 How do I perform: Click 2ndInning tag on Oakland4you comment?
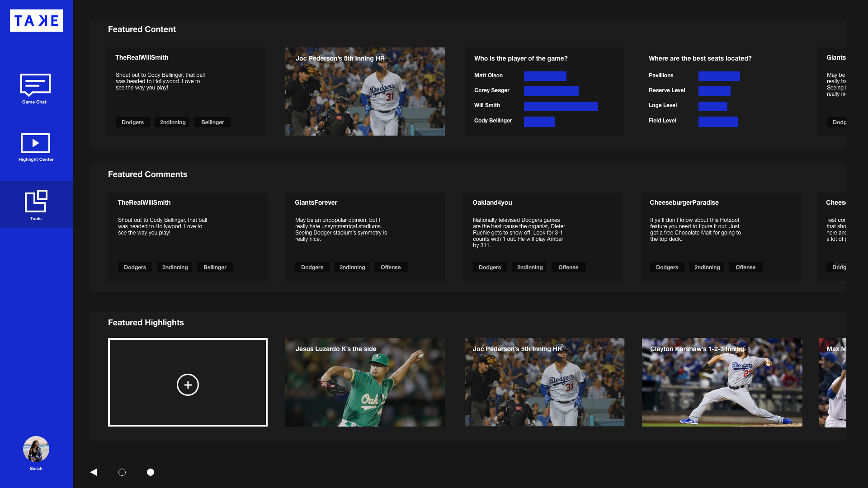529,267
